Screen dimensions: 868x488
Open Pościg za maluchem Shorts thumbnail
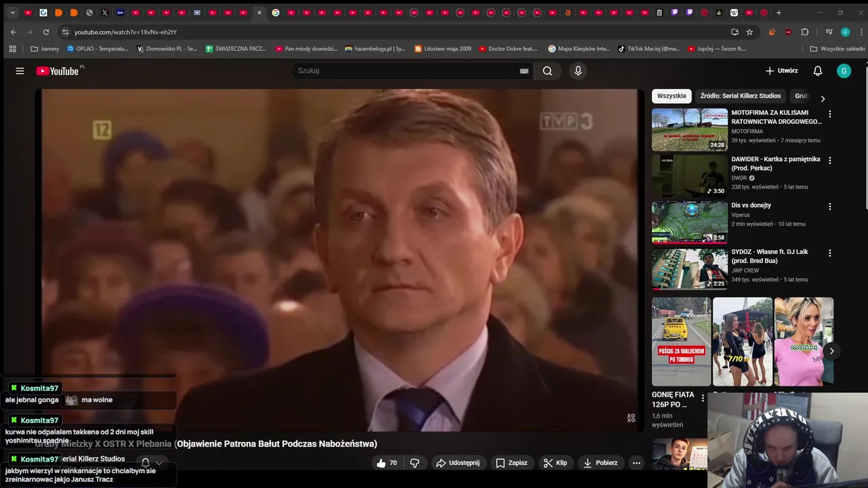pyautogui.click(x=682, y=342)
